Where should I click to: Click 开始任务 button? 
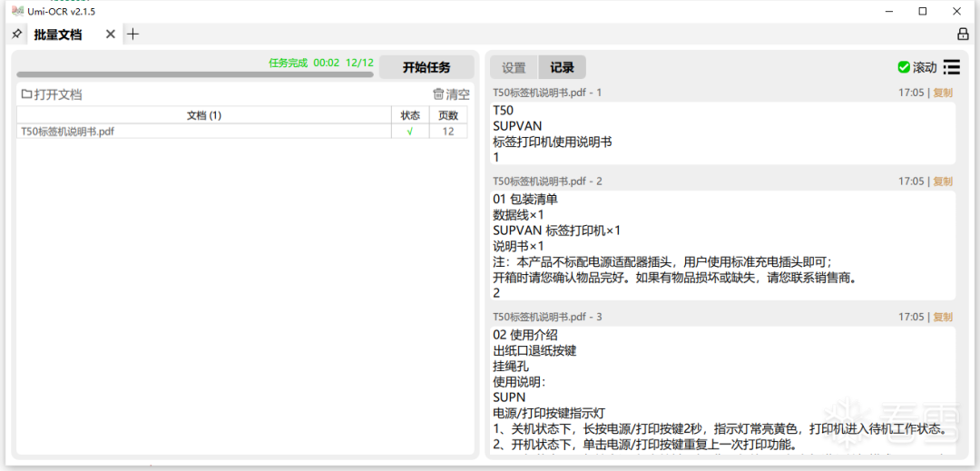point(426,67)
